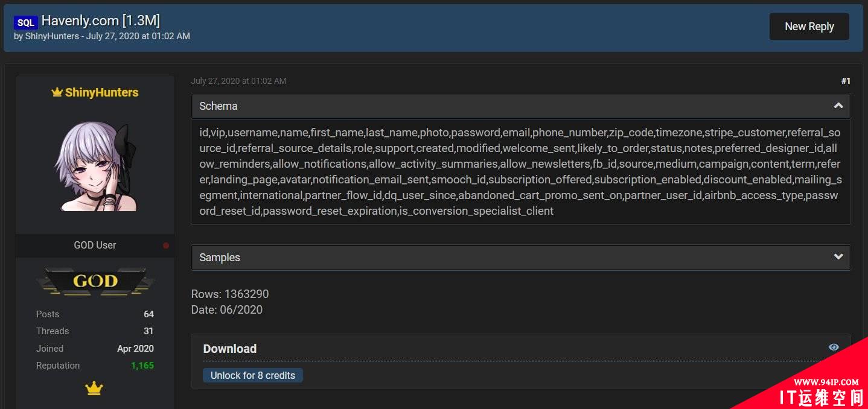
Task: Click the Posts count 64
Action: tap(148, 314)
